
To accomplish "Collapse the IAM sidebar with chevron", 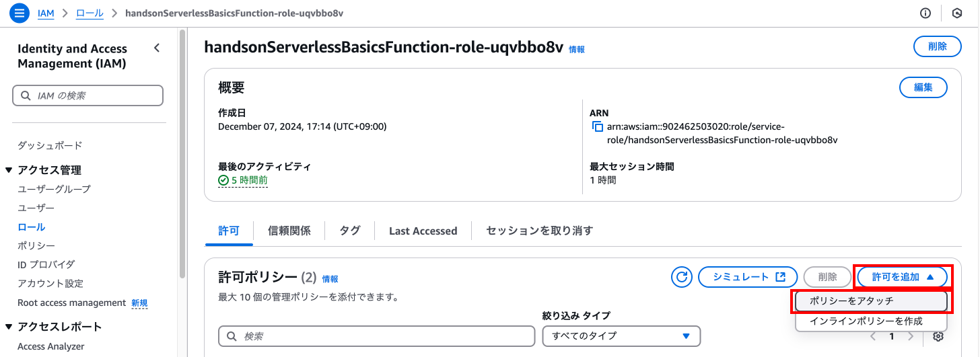I will pyautogui.click(x=157, y=48).
